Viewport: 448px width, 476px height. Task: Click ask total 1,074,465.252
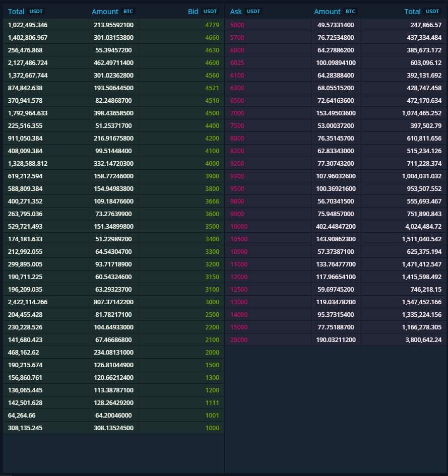pos(422,113)
